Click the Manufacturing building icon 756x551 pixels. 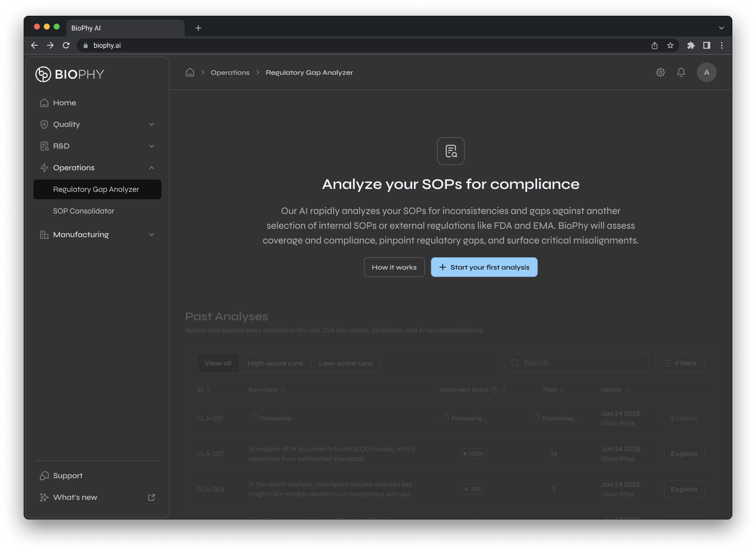tap(44, 235)
